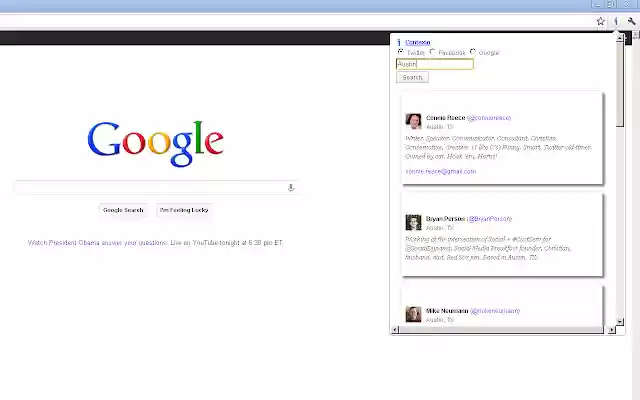Click Connie Reece's bio description text
The height and width of the screenshot is (400, 640).
[498, 147]
